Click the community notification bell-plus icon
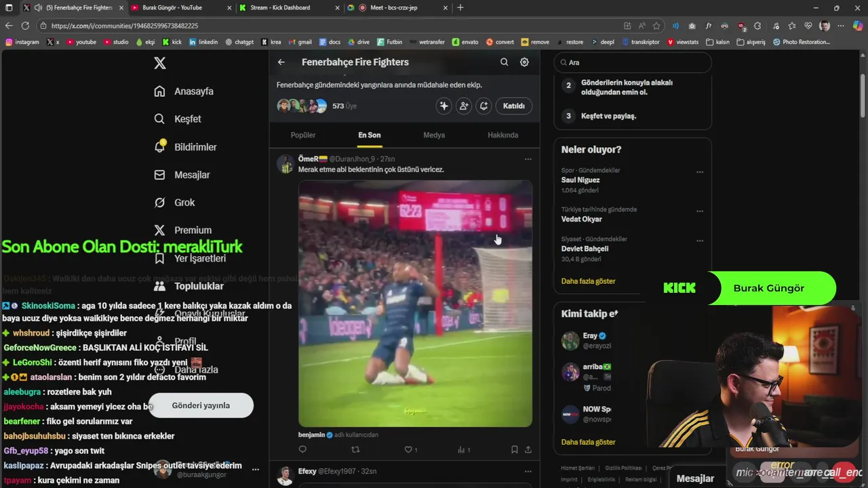 click(484, 106)
